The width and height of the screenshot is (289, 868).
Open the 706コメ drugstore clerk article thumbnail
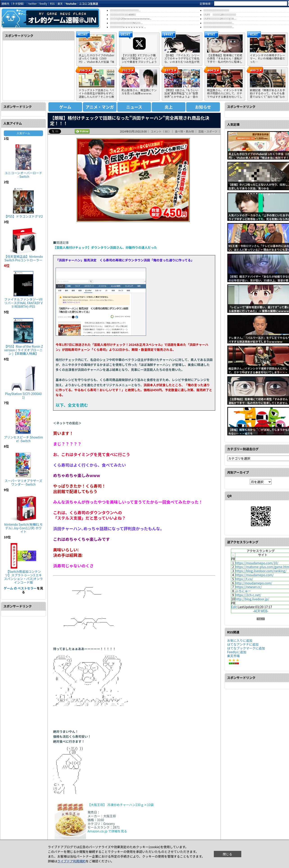(97, 78)
